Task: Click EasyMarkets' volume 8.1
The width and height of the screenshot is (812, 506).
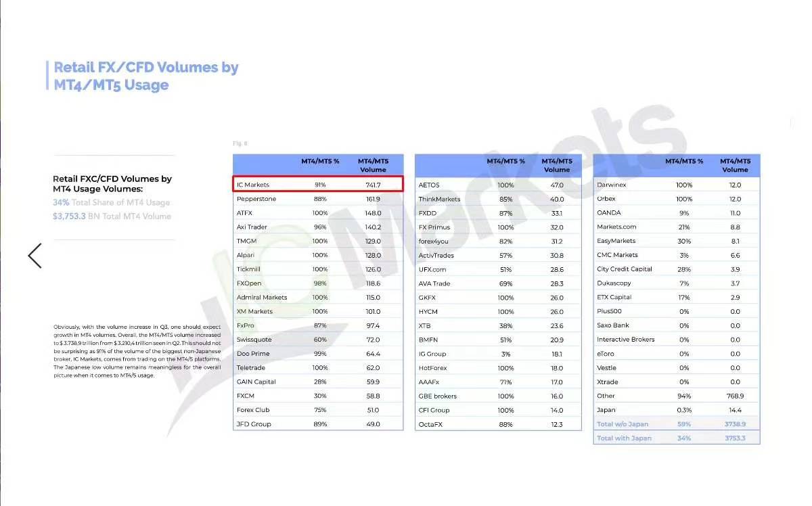Action: pyautogui.click(x=736, y=241)
